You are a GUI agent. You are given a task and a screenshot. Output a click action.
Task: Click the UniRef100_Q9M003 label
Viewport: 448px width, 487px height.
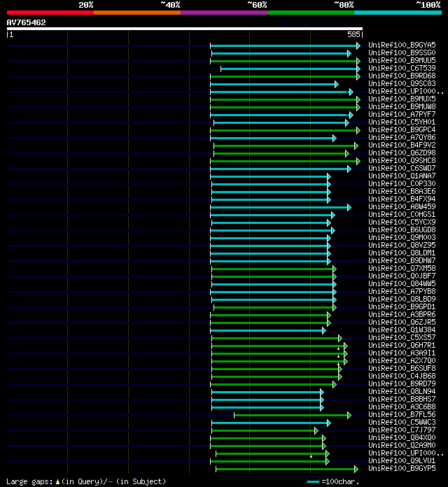[402, 238]
